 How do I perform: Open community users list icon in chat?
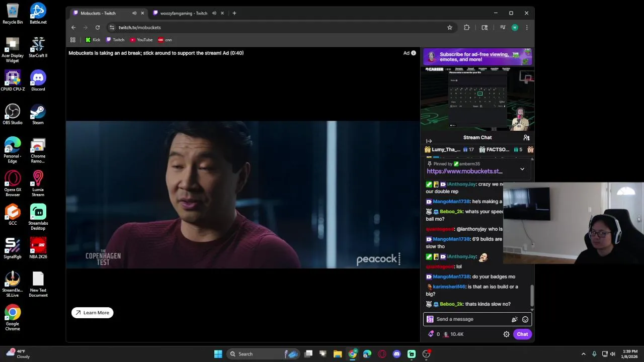tap(526, 137)
